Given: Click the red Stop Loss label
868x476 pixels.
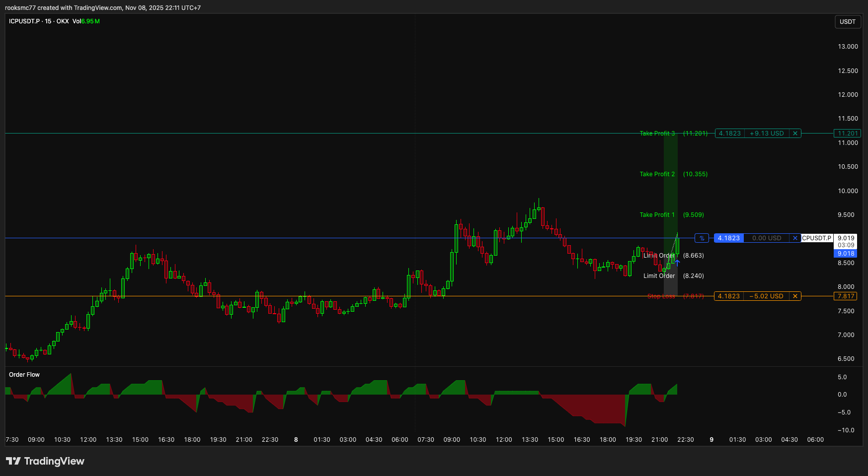Looking at the screenshot, I should (x=661, y=296).
